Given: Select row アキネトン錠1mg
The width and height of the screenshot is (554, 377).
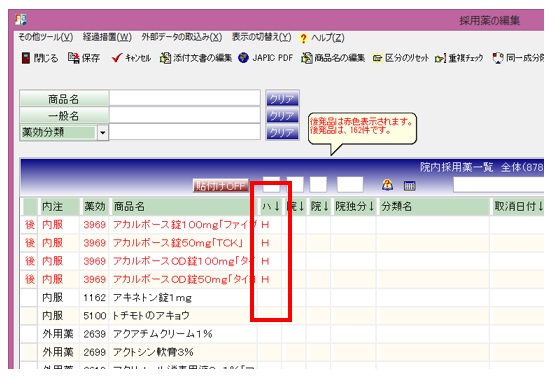Looking at the screenshot, I should (x=282, y=298).
